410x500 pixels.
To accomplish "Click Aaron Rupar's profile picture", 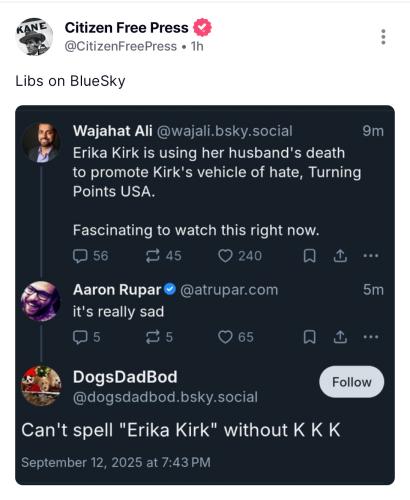I will [41, 301].
